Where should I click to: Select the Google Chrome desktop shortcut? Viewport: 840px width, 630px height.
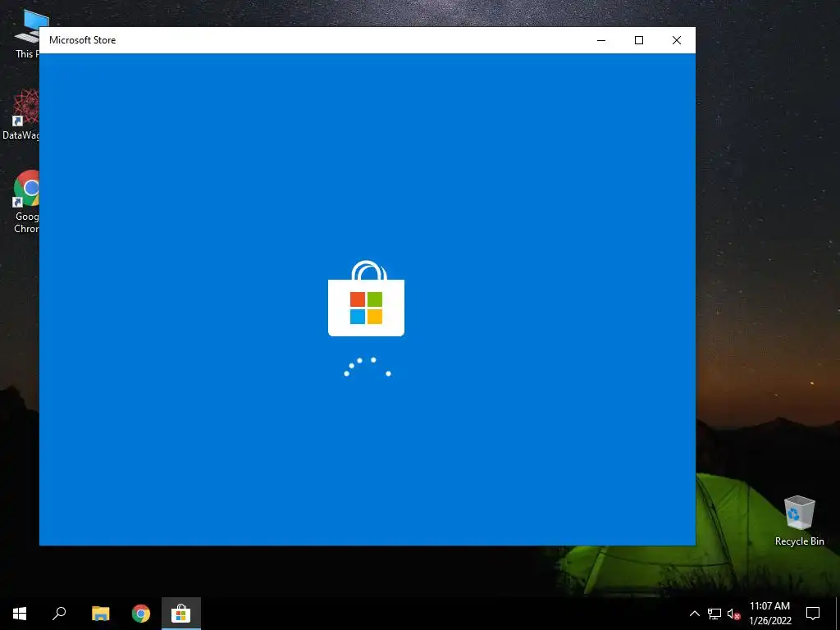click(24, 202)
